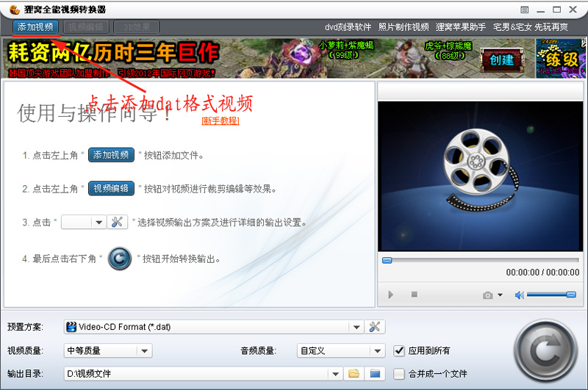Toggle the 应用到所有 checkbox

pyautogui.click(x=399, y=350)
